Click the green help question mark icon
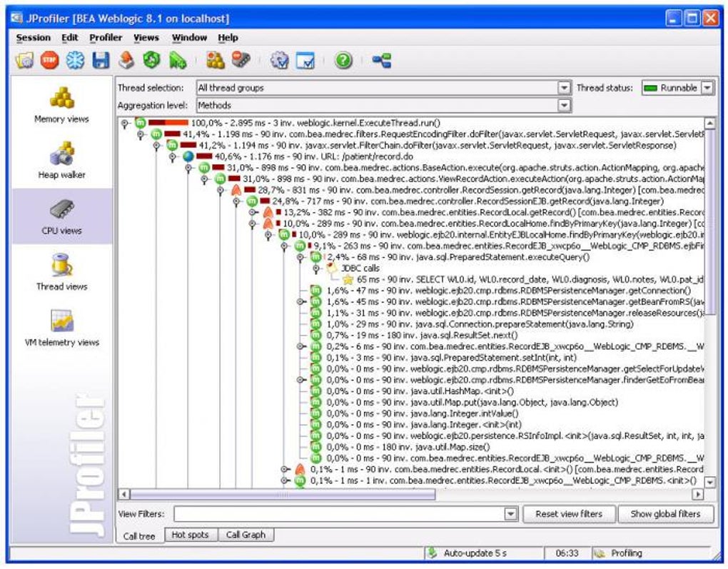Viewport: 728px width, 569px height. [x=343, y=61]
